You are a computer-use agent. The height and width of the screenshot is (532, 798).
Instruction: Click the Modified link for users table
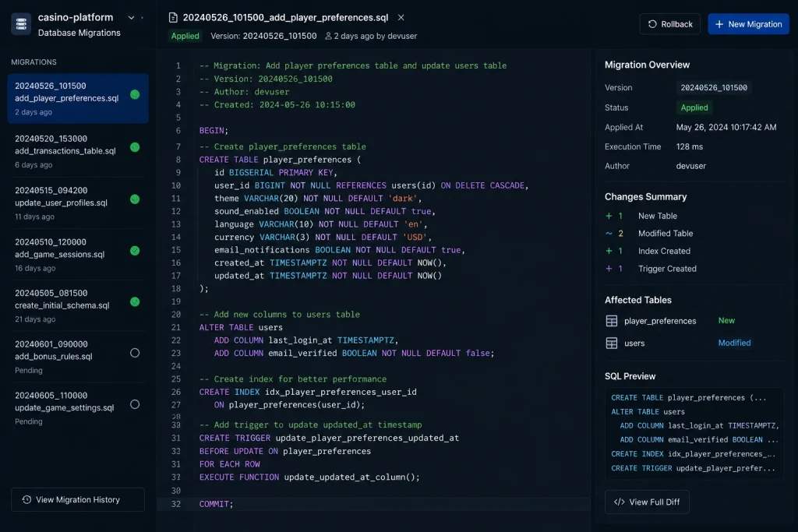[734, 344]
